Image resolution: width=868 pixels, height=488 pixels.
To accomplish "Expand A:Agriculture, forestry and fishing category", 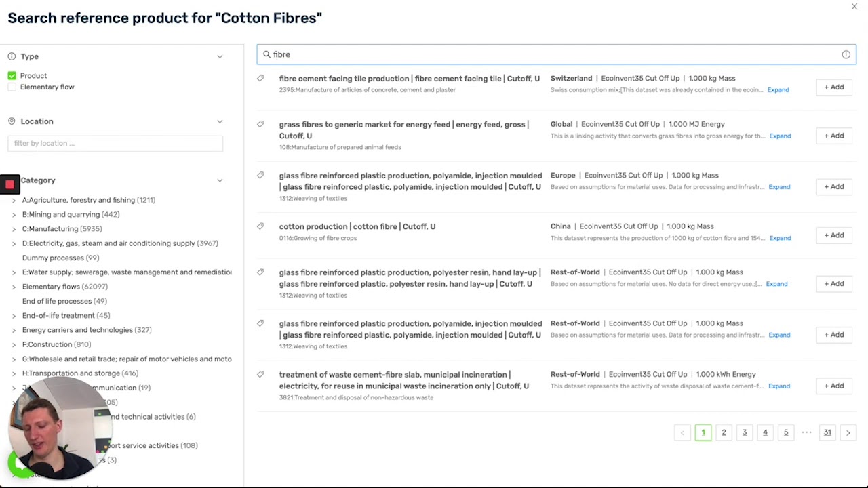I will coord(14,201).
